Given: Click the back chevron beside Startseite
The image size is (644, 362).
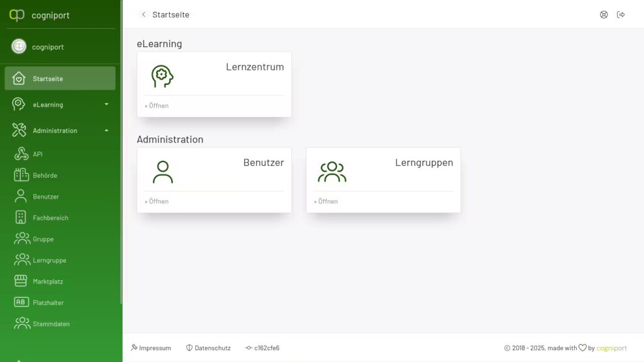Looking at the screenshot, I should coord(143,14).
